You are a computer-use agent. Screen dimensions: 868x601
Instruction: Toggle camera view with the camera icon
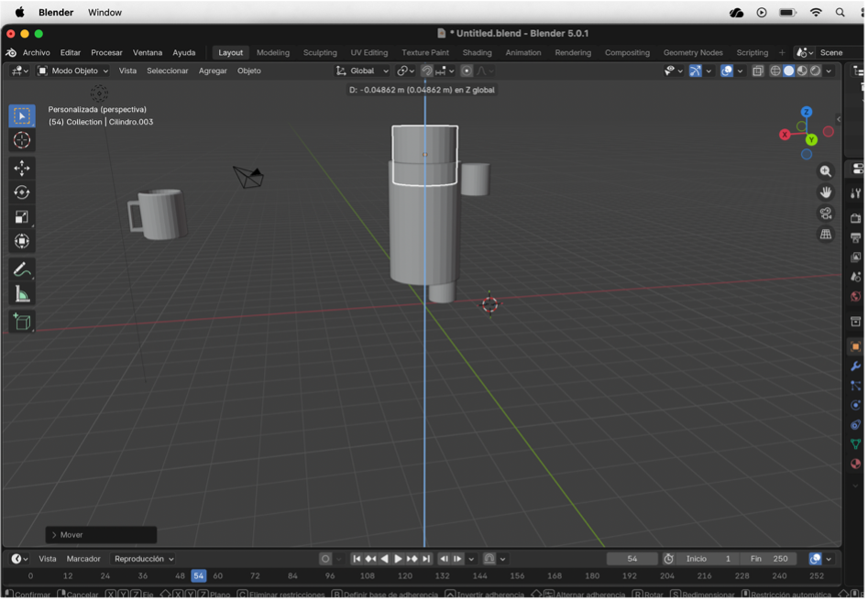(826, 213)
